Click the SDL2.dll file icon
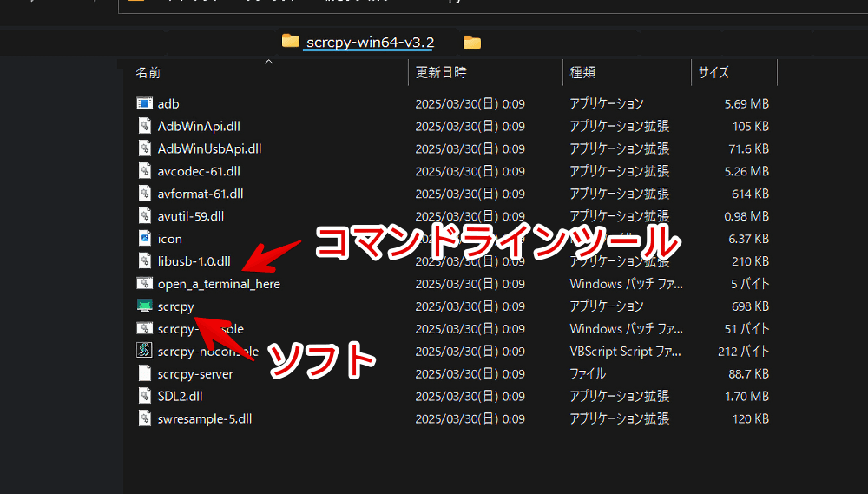 point(144,396)
